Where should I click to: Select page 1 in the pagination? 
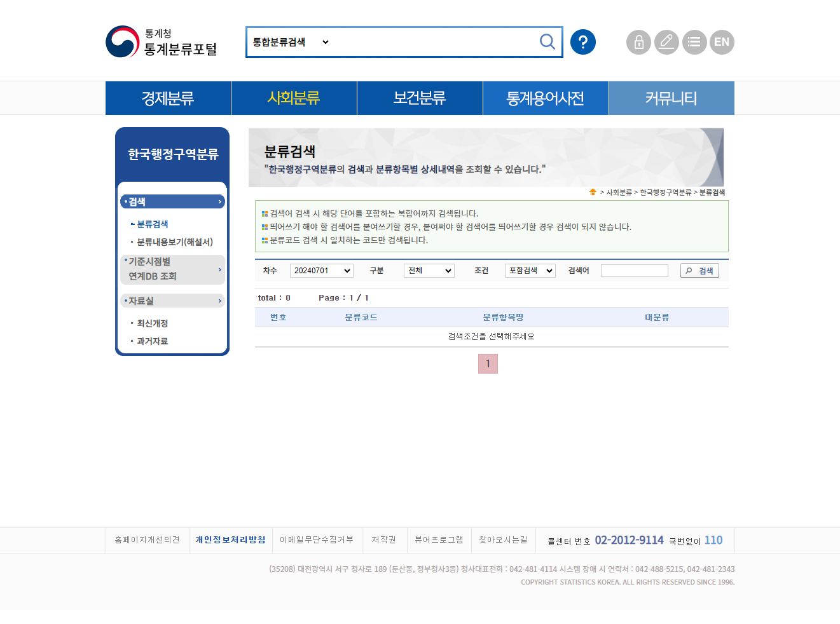tap(488, 364)
